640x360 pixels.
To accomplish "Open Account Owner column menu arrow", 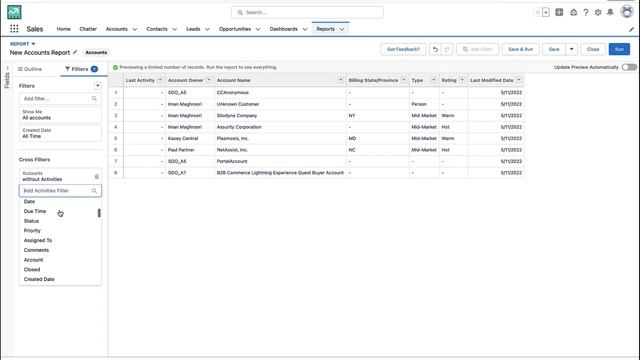I will [209, 80].
